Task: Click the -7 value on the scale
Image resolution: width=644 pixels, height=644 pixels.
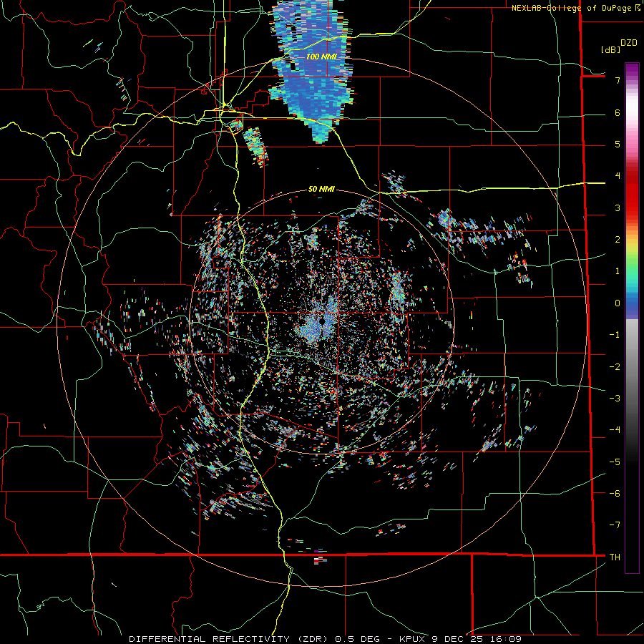Action: tap(615, 525)
